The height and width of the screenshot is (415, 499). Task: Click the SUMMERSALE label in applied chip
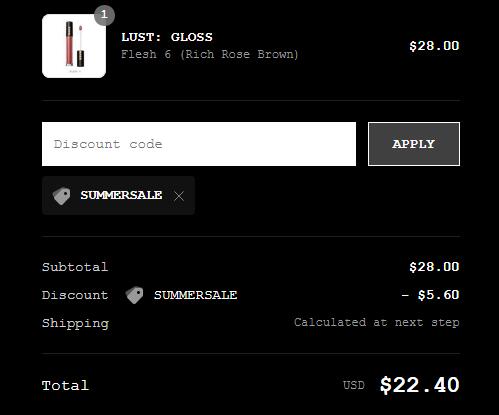121,195
